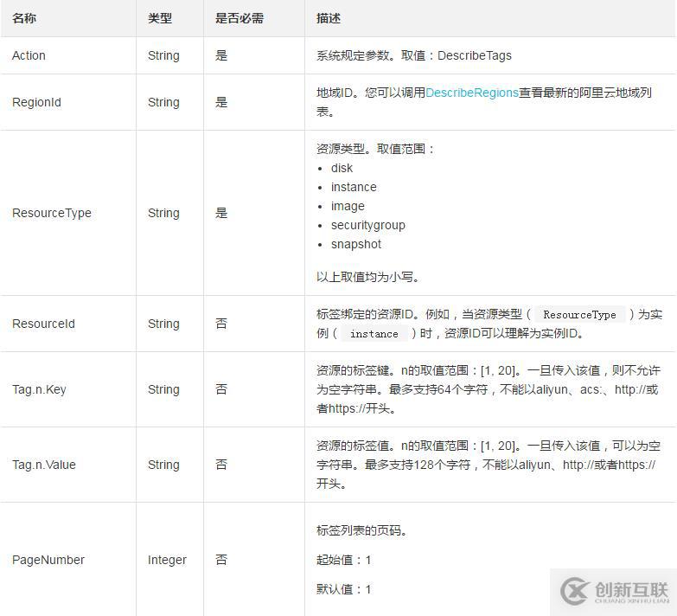Select the PageNumber parameter name

pyautogui.click(x=48, y=560)
